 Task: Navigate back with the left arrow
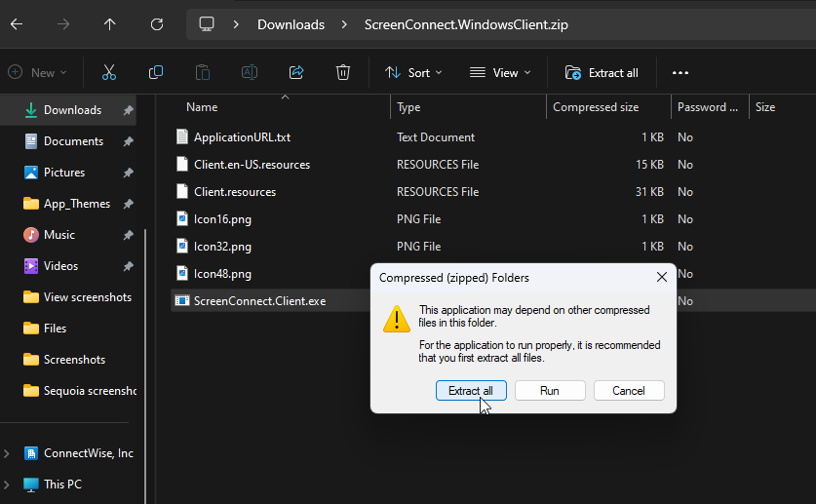tap(17, 24)
